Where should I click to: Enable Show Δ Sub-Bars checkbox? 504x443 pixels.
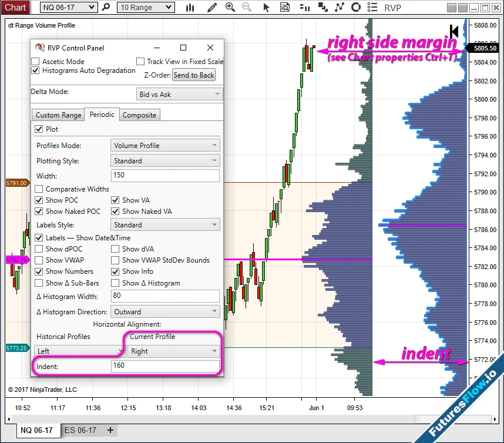point(39,283)
